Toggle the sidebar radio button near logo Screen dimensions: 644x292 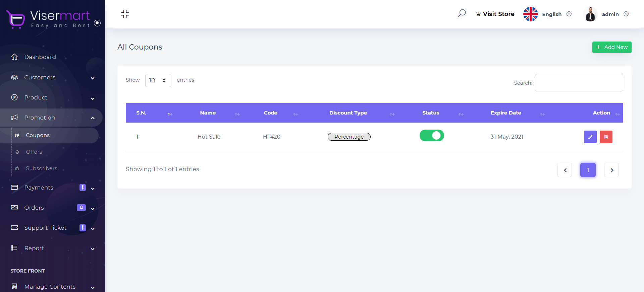pos(97,23)
